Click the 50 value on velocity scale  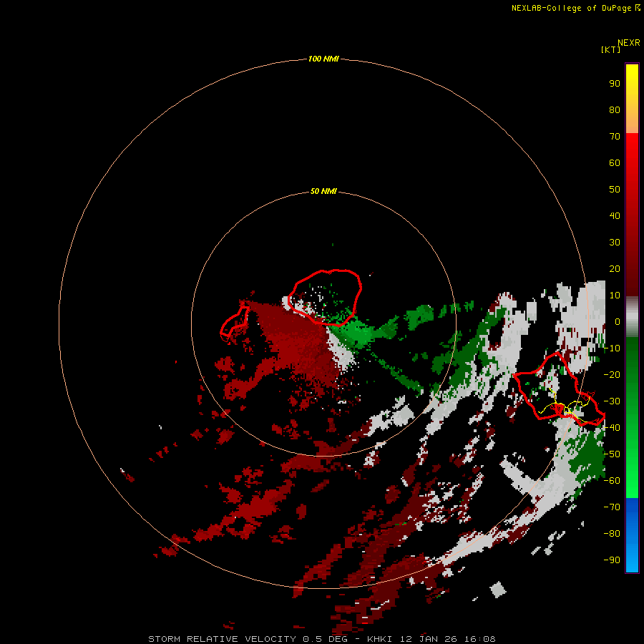tap(615, 190)
